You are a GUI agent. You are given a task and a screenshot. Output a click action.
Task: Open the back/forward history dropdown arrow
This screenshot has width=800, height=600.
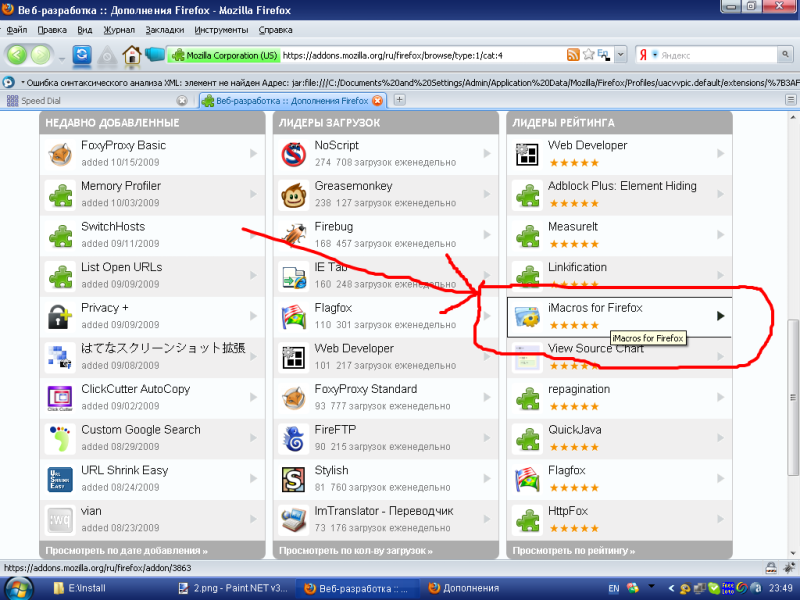pyautogui.click(x=62, y=58)
